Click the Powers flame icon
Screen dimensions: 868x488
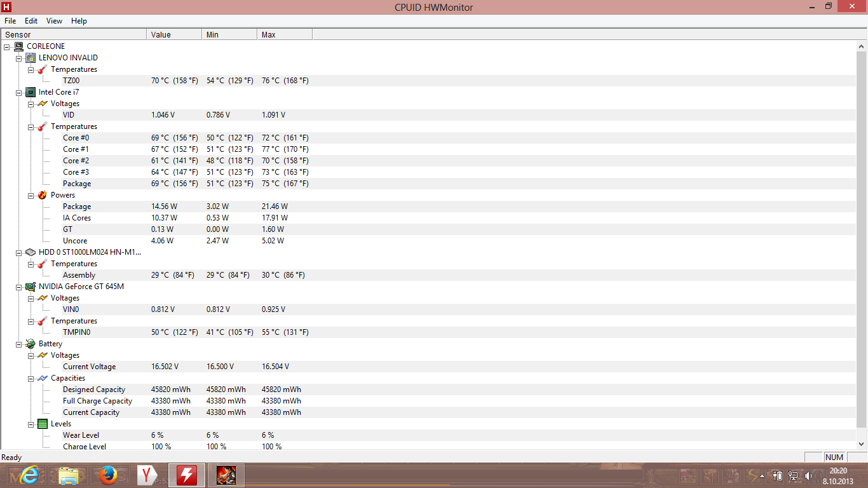pyautogui.click(x=43, y=195)
